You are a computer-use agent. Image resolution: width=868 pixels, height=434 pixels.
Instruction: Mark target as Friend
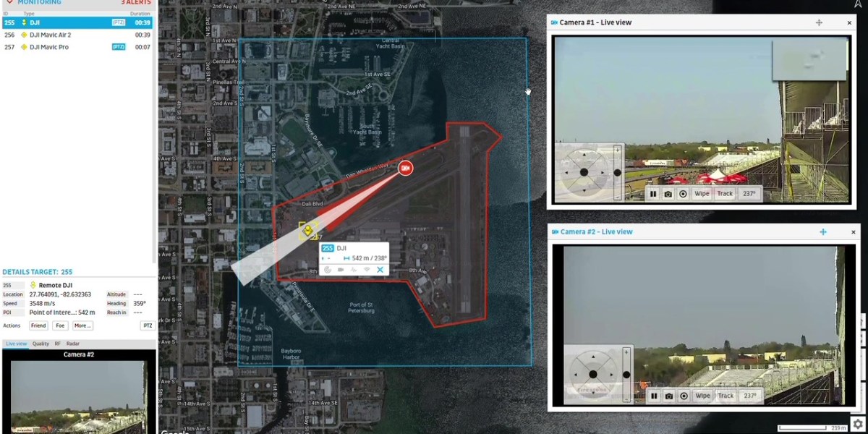38,325
